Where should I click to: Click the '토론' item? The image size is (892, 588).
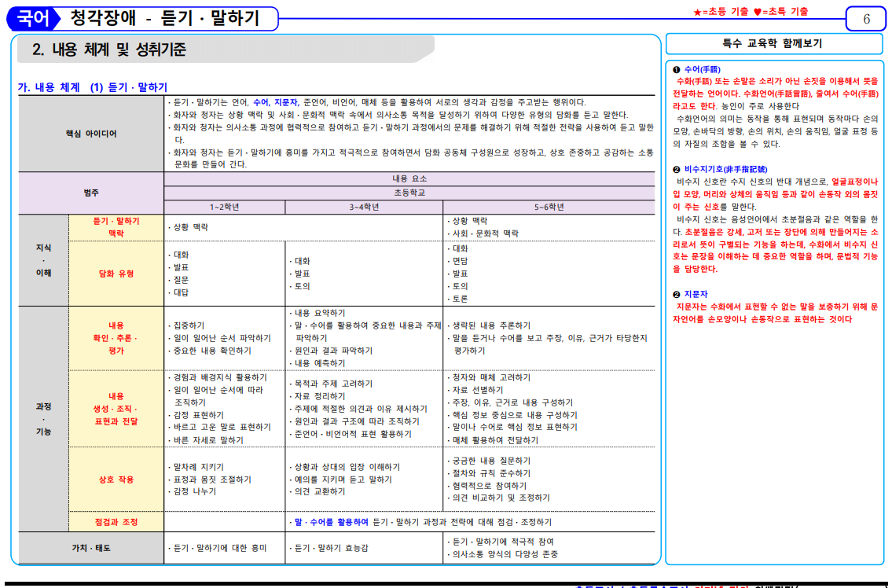pyautogui.click(x=460, y=299)
